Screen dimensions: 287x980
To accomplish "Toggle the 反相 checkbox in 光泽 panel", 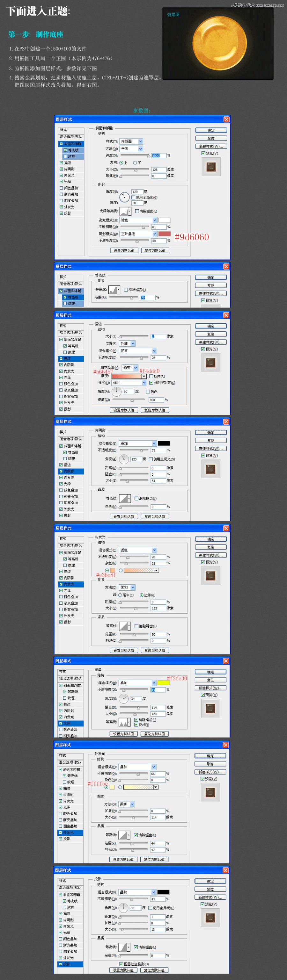I will (136, 725).
